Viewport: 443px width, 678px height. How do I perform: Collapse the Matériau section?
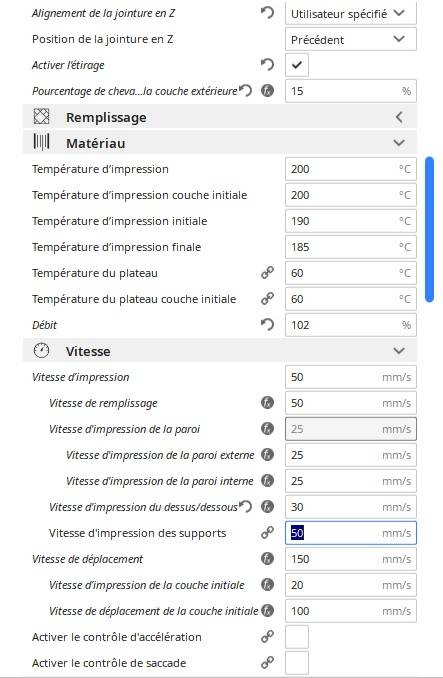pos(220,143)
